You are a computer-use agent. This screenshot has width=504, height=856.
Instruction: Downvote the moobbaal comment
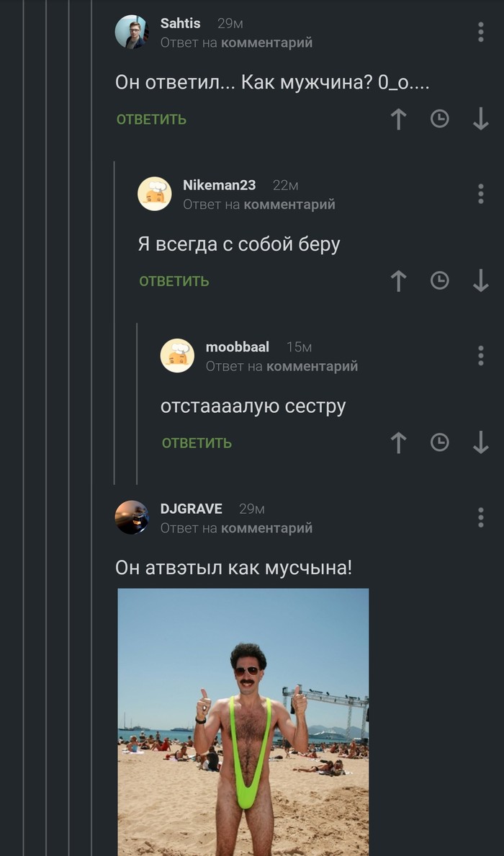(480, 442)
